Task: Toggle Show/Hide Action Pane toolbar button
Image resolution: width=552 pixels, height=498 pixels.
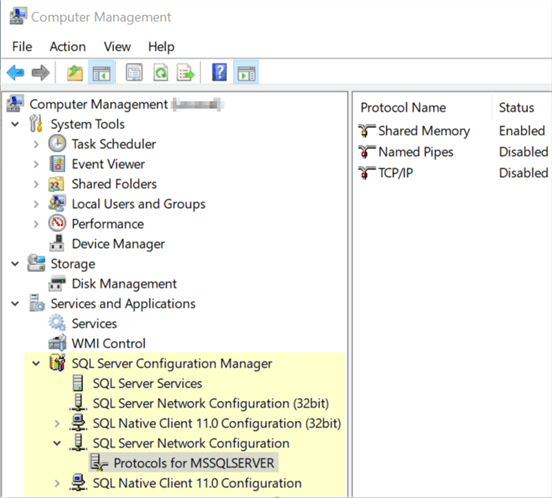Action: click(246, 73)
